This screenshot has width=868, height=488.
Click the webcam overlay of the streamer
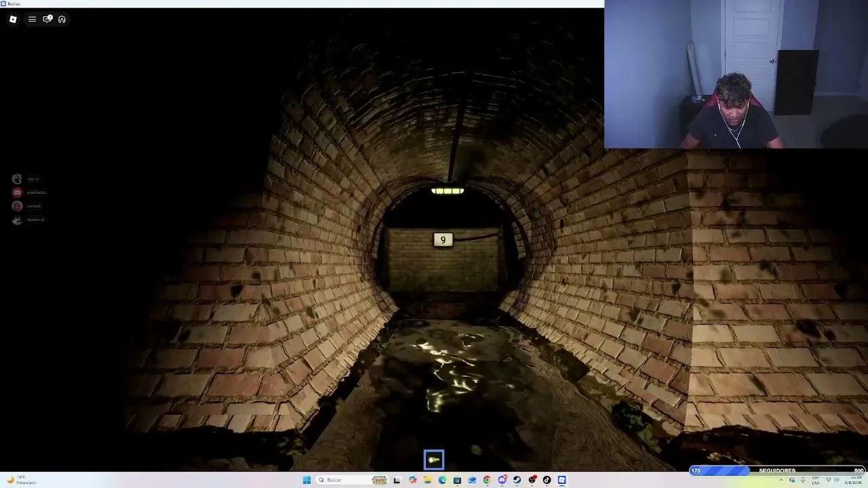click(x=736, y=74)
